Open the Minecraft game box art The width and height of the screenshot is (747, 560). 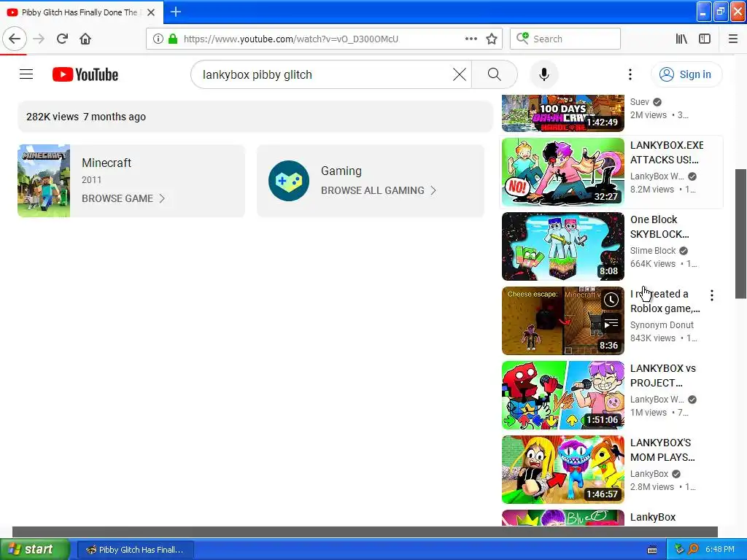tap(44, 181)
